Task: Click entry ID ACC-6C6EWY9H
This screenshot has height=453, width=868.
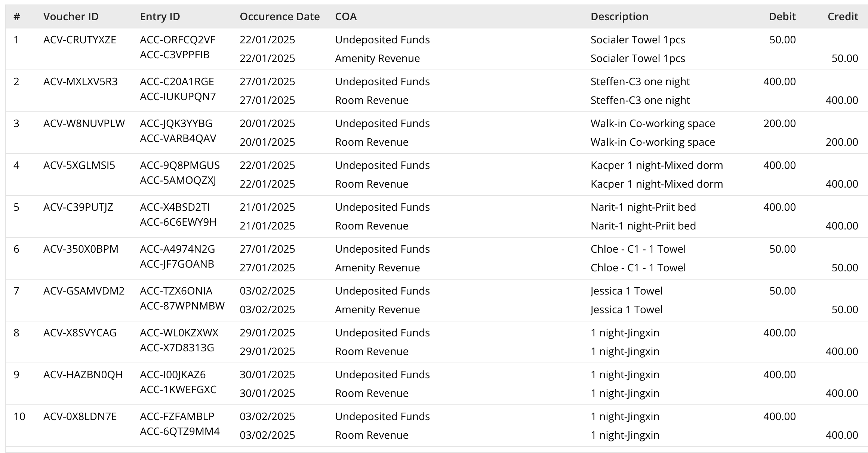Action: [x=178, y=222]
